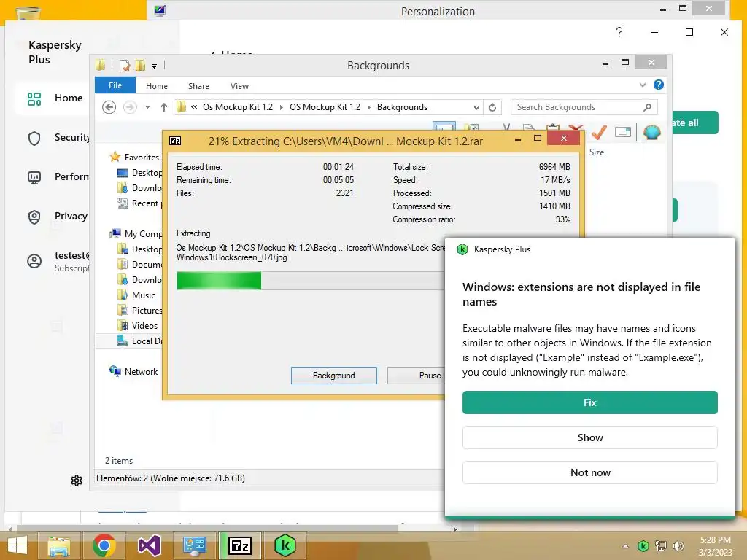Show hidden tray icons

pyautogui.click(x=625, y=546)
